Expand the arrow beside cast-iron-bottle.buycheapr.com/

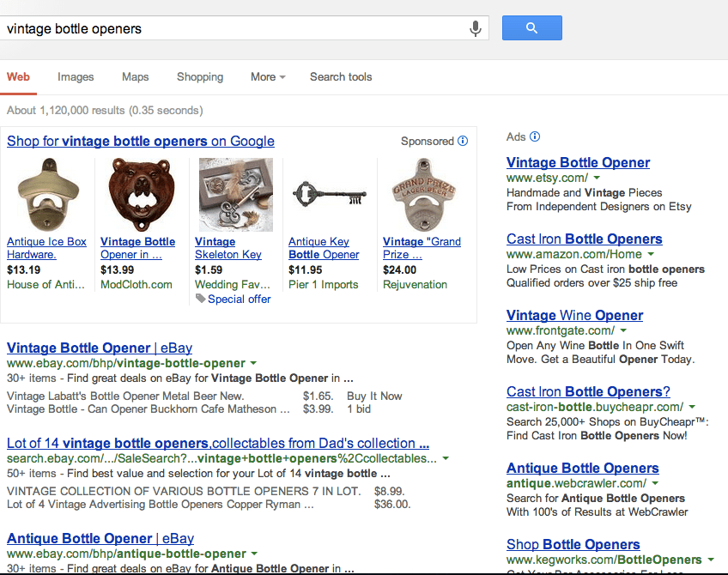692,407
